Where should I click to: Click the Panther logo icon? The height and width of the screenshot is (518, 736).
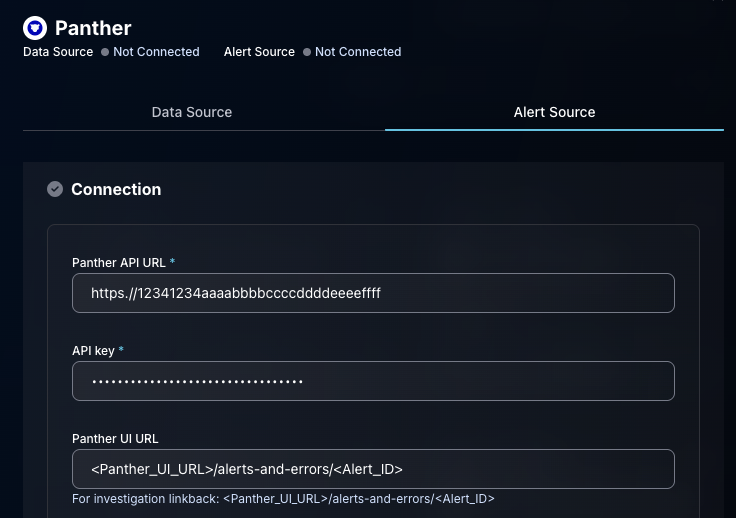(x=35, y=28)
